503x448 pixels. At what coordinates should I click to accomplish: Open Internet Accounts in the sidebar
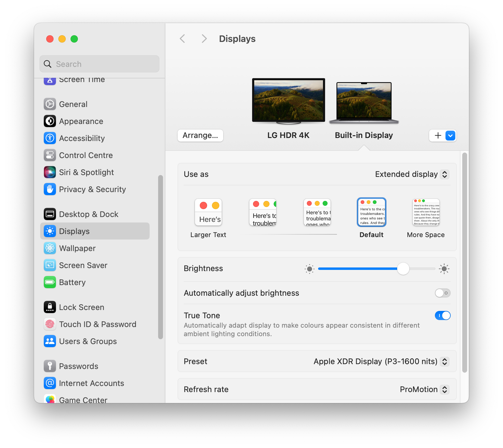95,383
